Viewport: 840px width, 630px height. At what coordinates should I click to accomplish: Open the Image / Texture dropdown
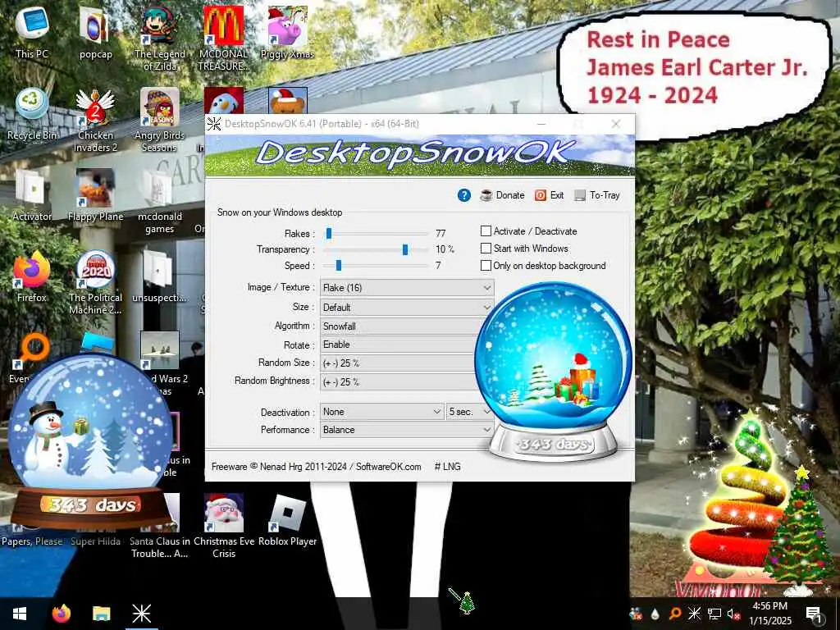407,288
